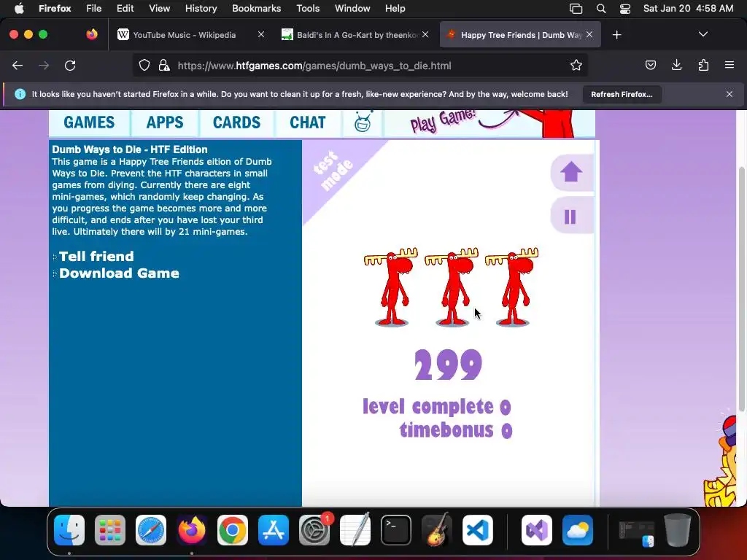Click the browser forward arrow

[x=44, y=66]
